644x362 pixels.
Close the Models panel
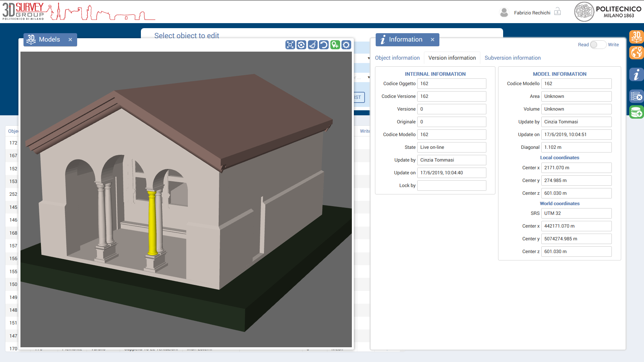coord(70,40)
